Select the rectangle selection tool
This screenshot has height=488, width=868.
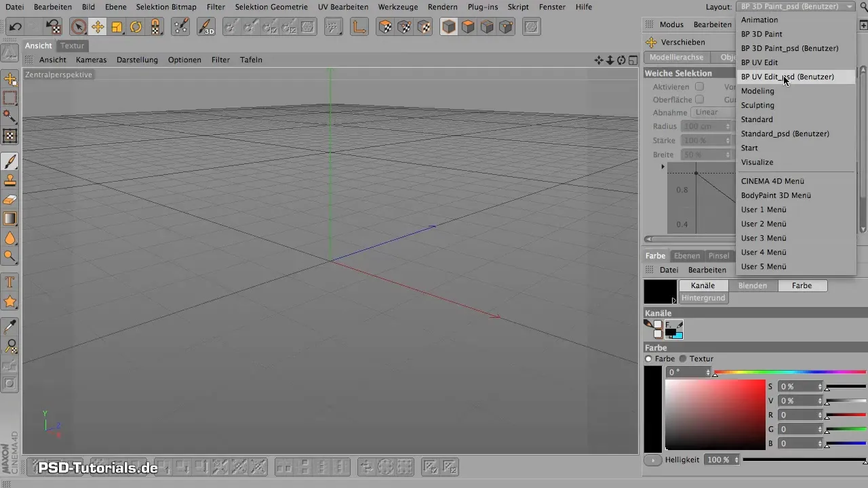(10, 99)
